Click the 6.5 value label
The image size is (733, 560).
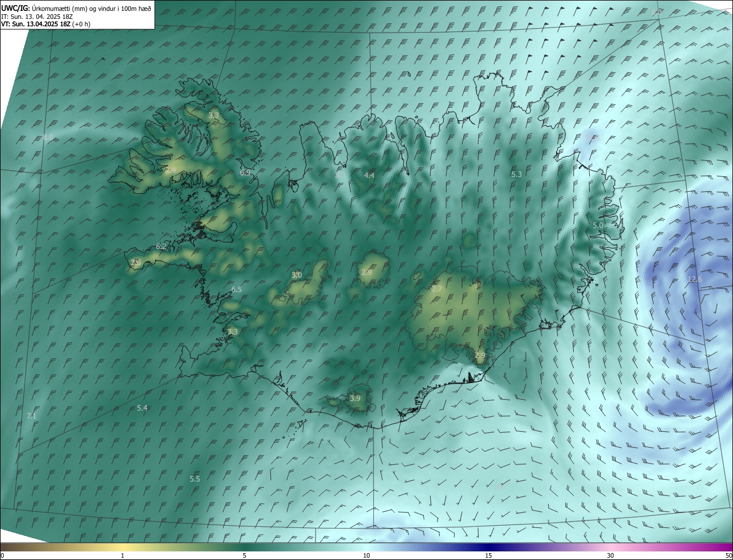click(x=237, y=290)
